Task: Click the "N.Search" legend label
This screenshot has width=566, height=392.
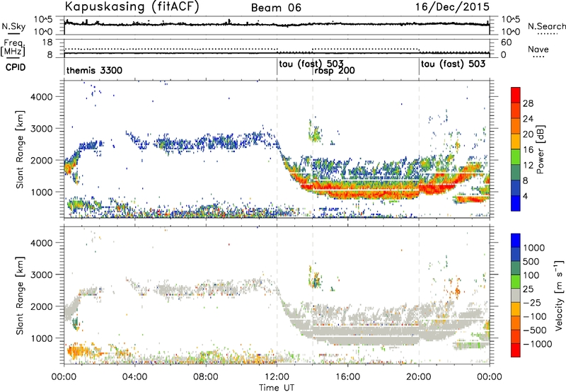Action: (x=546, y=26)
